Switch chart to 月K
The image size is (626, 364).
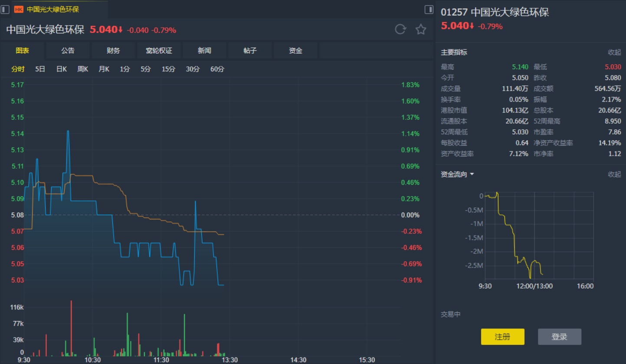(x=104, y=69)
